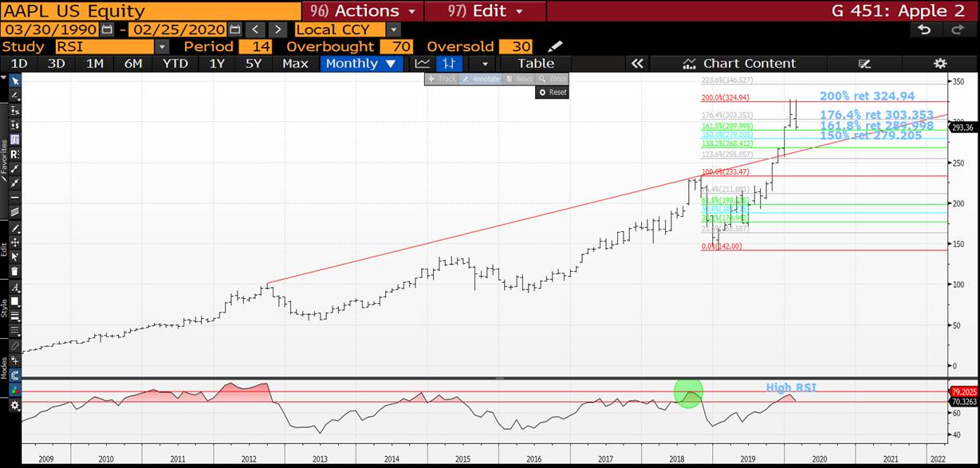Select the horizontal line drawing tool
Screen dimensions: 980x468
(x=15, y=196)
